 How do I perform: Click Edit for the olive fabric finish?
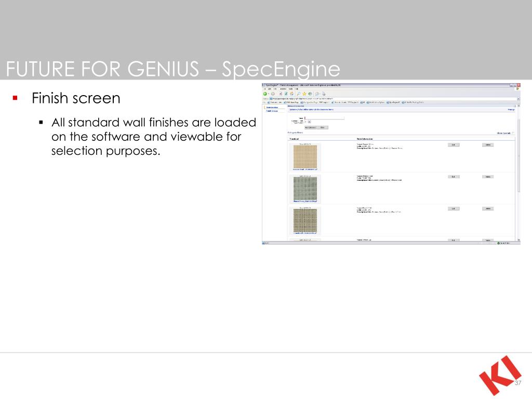454,209
